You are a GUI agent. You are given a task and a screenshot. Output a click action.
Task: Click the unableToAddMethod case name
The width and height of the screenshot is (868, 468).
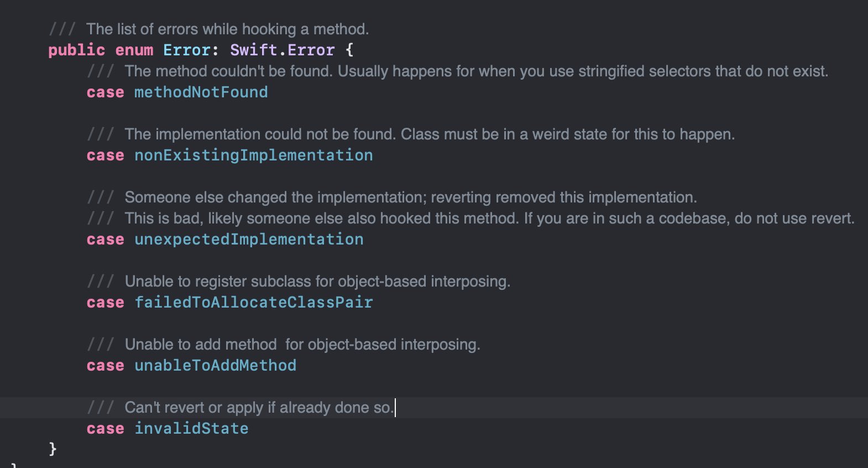tap(215, 366)
